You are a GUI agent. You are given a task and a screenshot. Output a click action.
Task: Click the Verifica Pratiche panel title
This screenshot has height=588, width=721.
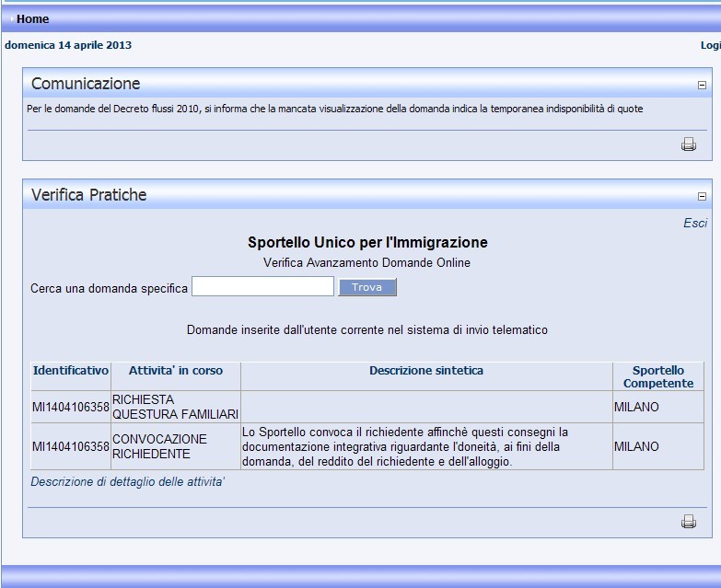[88, 195]
